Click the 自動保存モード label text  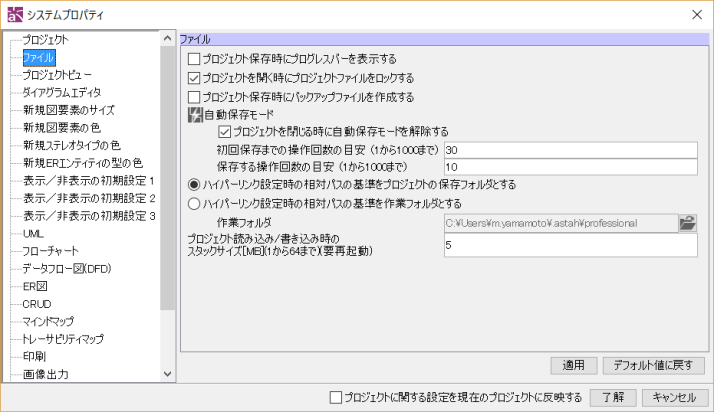click(x=239, y=115)
